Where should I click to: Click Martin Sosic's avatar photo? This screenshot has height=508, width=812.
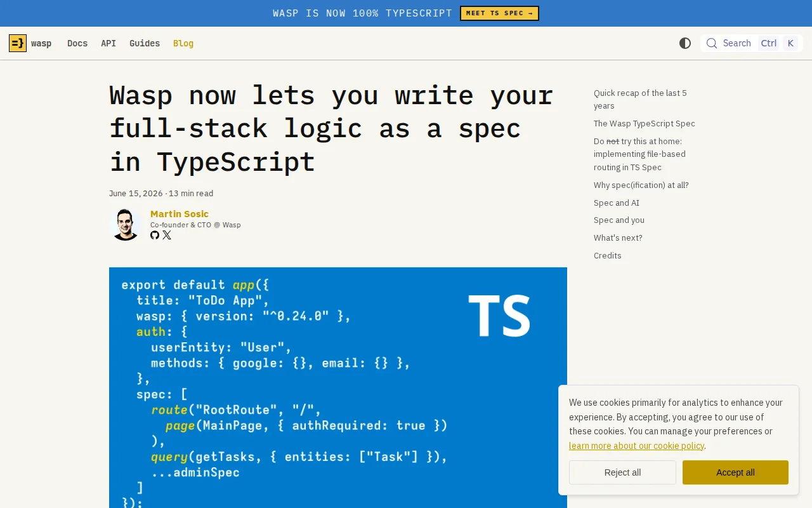tap(126, 224)
